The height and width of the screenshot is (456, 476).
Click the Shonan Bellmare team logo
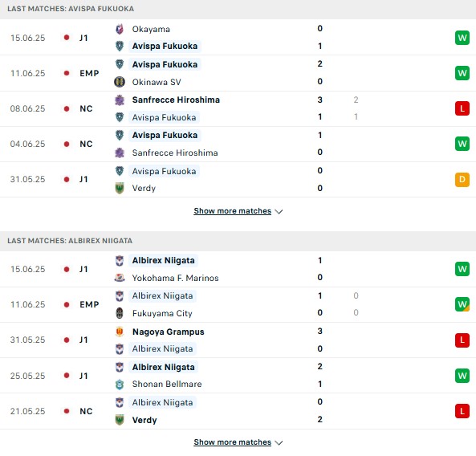coord(120,384)
